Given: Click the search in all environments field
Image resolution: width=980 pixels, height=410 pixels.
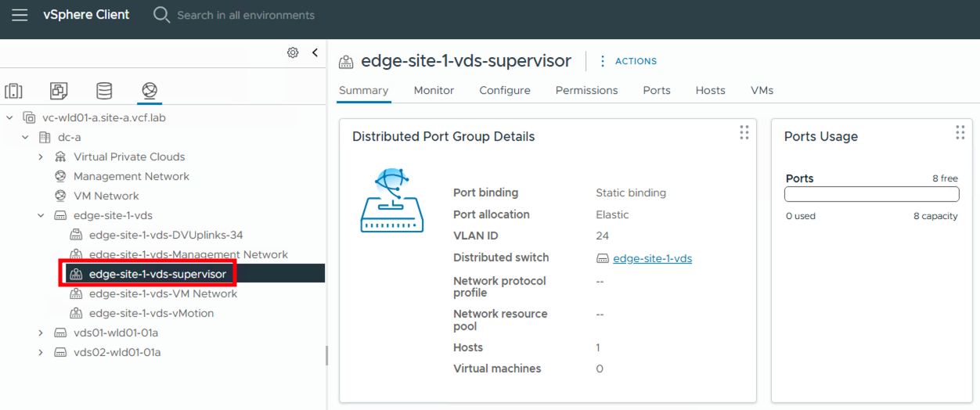Looking at the screenshot, I should pyautogui.click(x=246, y=15).
